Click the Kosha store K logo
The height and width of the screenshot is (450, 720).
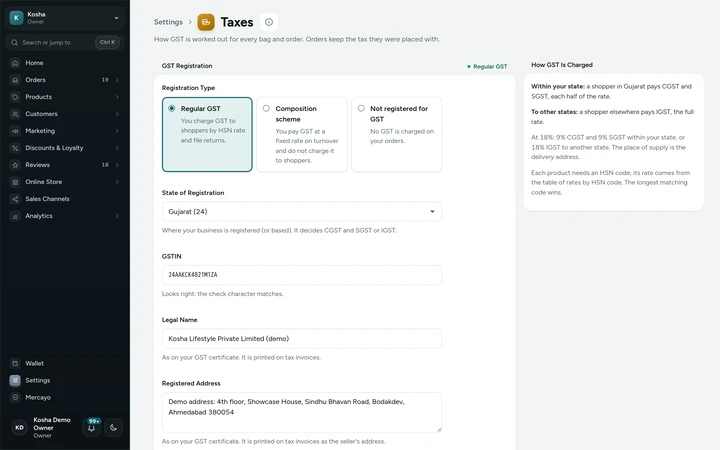click(x=17, y=17)
